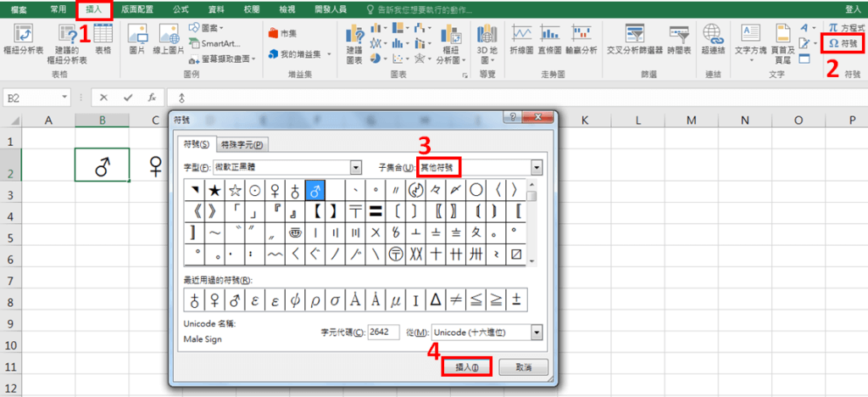Click the fx insert function button
868x397 pixels.
point(152,98)
